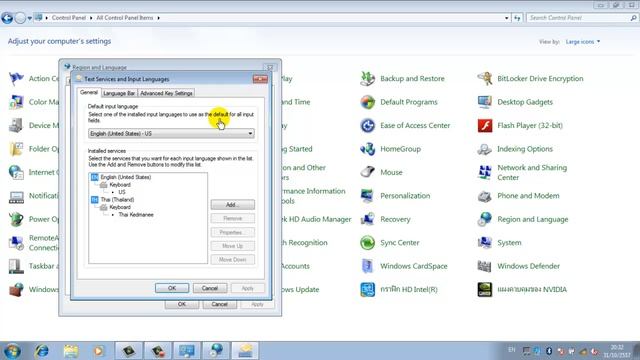Open Windows Defender icon
640x360 pixels.
click(x=484, y=266)
